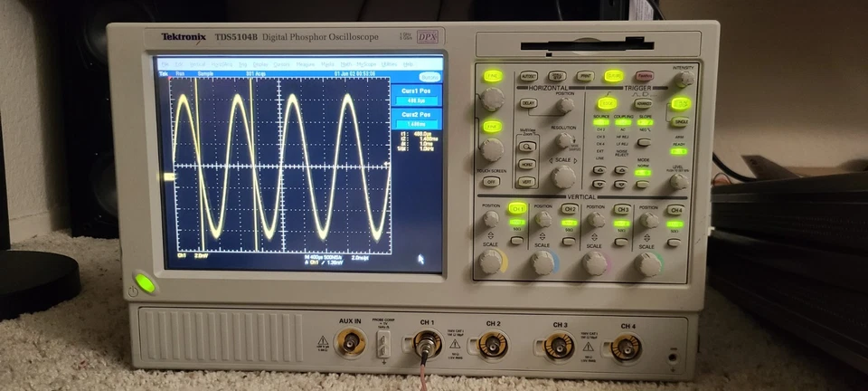868x391 pixels.
Task: Turn the pink-ringed CH 3 SCALE knob
Action: coord(595,263)
